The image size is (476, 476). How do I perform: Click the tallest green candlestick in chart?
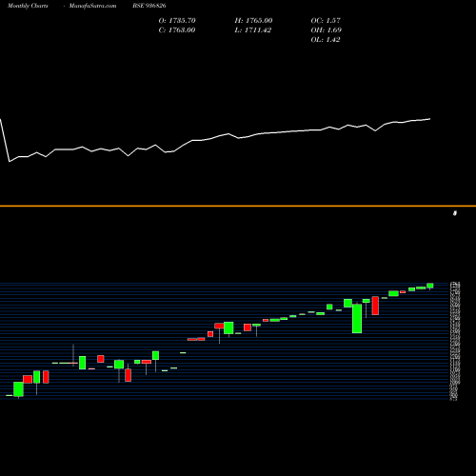[357, 319]
